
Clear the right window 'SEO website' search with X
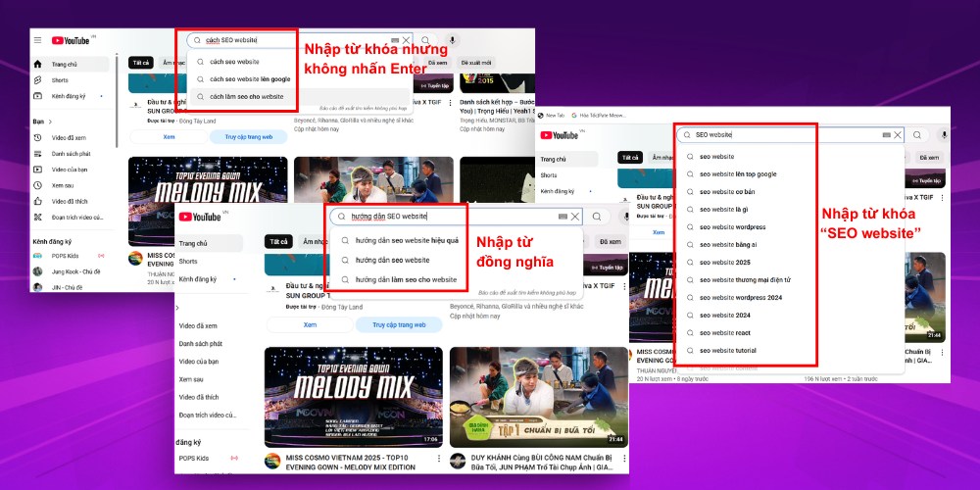pyautogui.click(x=898, y=135)
